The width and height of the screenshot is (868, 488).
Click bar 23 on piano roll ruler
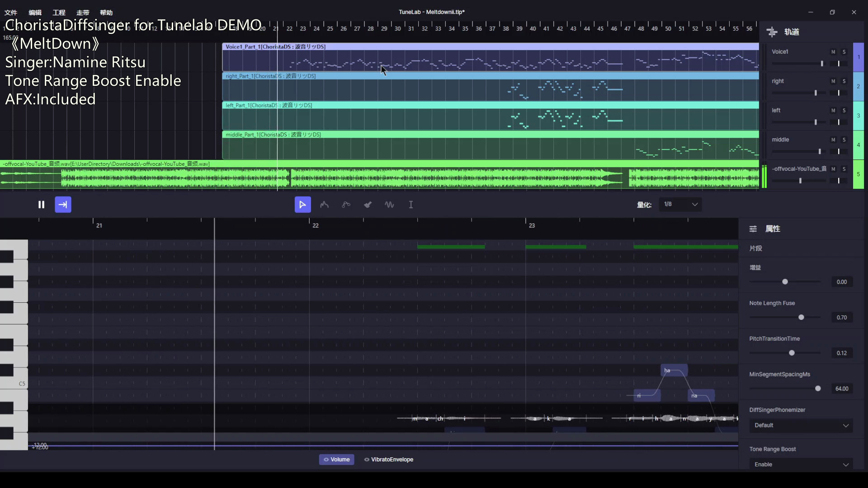point(532,225)
